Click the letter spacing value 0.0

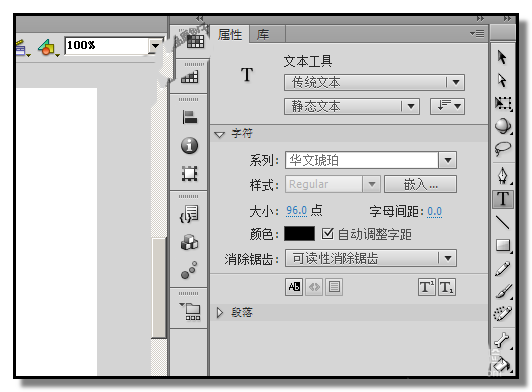pyautogui.click(x=435, y=212)
